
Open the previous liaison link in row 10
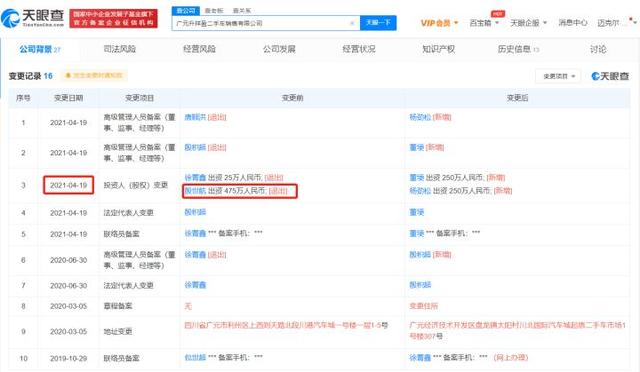195,358
